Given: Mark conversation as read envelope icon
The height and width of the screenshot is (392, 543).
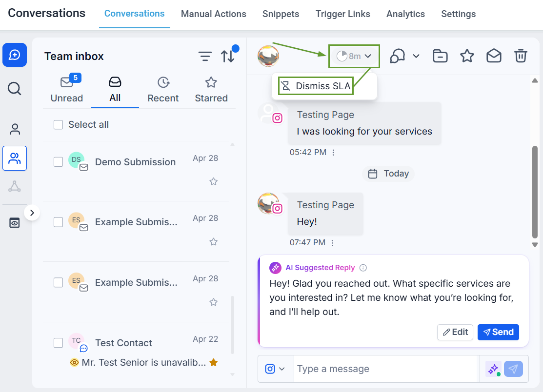Looking at the screenshot, I should click(493, 56).
